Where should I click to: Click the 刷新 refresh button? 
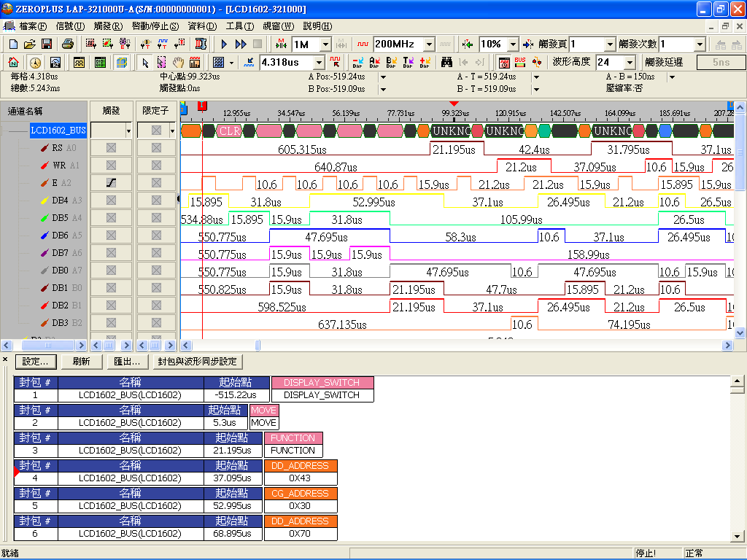coord(81,362)
